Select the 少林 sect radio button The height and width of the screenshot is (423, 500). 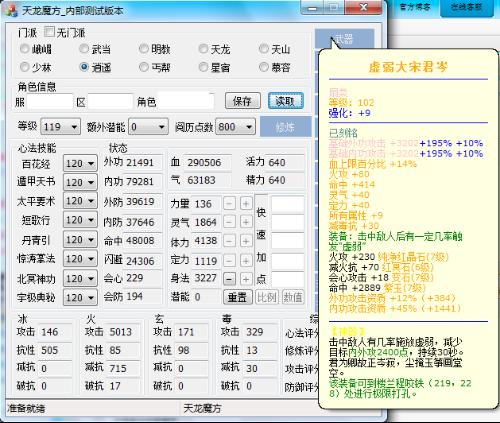(24, 67)
